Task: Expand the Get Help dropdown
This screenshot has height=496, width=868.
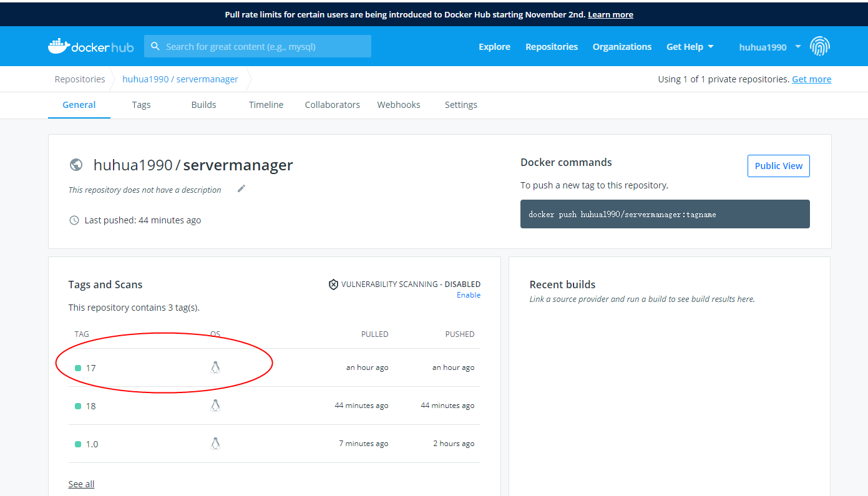Action: click(690, 47)
